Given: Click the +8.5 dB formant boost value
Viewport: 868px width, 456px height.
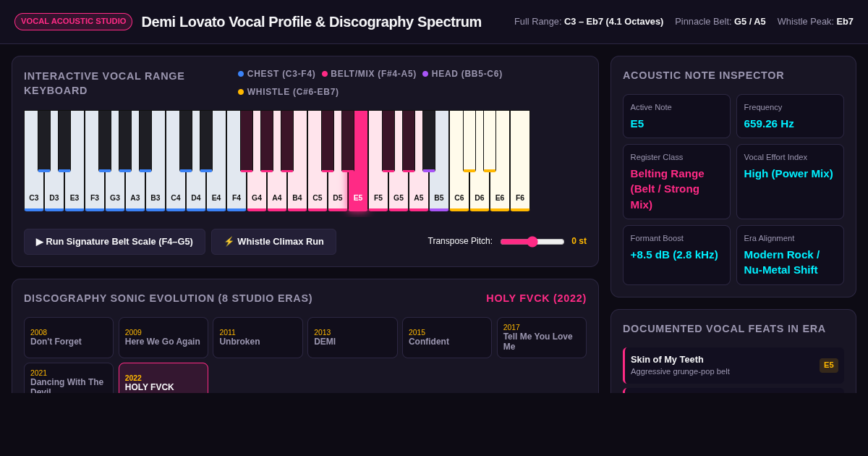Looking at the screenshot, I should (674, 255).
